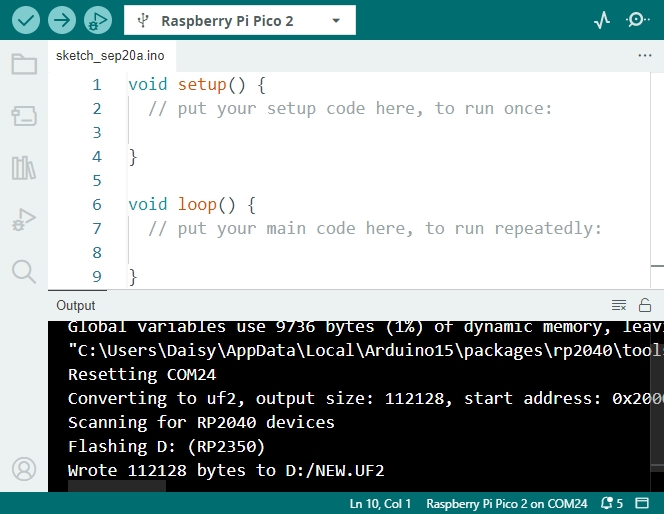Screen dimensions: 664x514
Task: Start debugging with the debug play button
Action: (98, 20)
